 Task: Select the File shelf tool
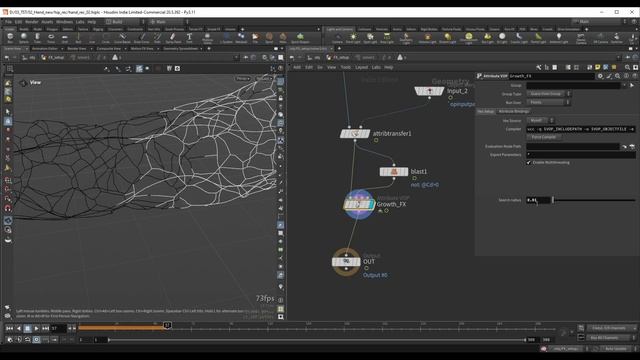[x=255, y=38]
